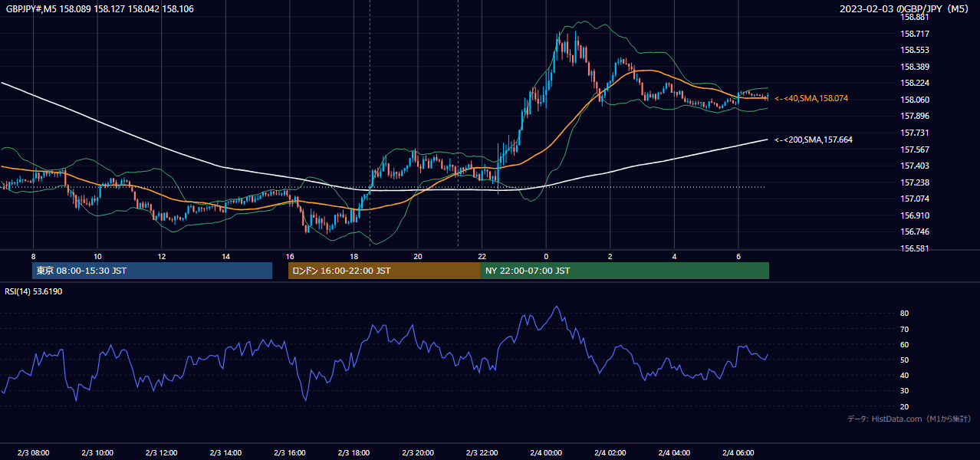Click price axis value 156.910

pyautogui.click(x=915, y=215)
